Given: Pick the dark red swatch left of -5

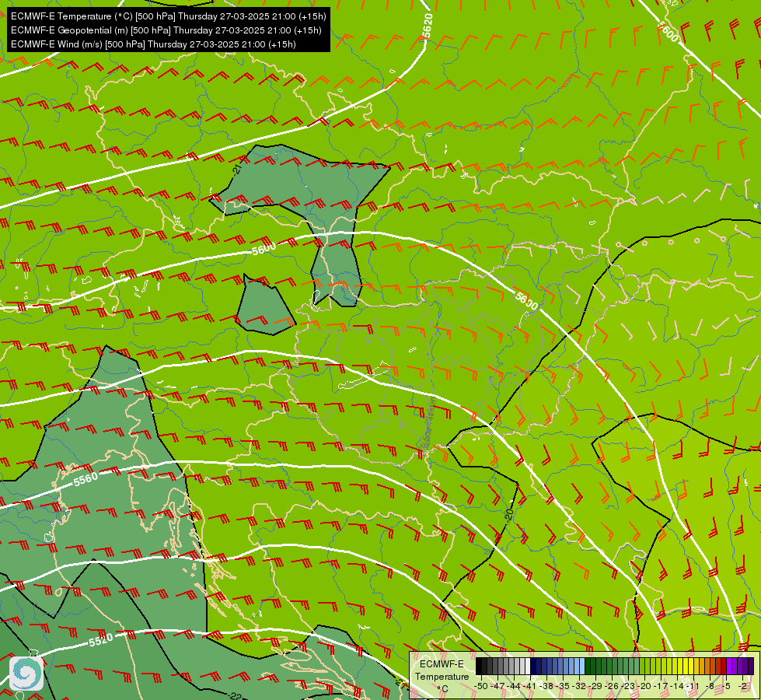Looking at the screenshot, I should pyautogui.click(x=724, y=666).
